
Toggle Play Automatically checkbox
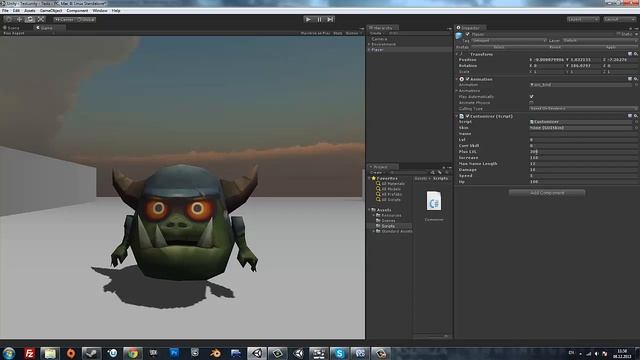pos(531,97)
